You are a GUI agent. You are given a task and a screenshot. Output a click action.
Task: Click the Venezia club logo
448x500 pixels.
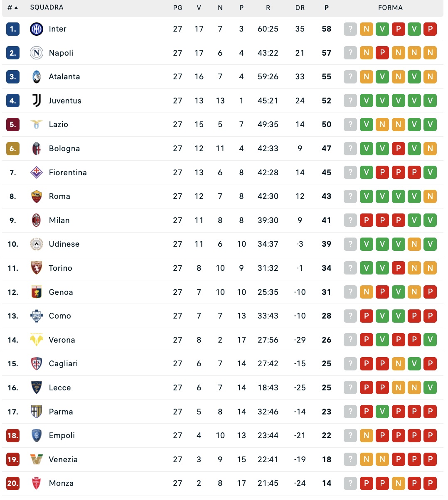[37, 459]
